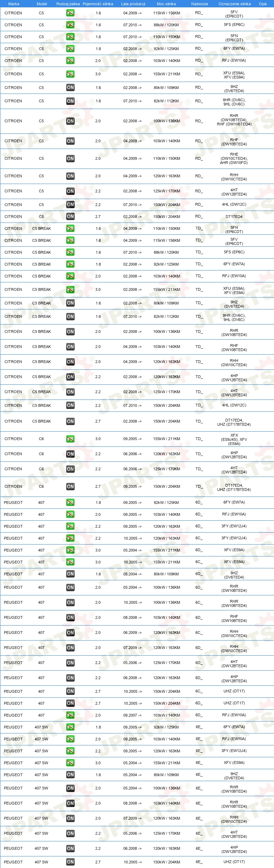
Task: Click petrol icon in Citroen C6 3.0 row
Action: [70, 439]
